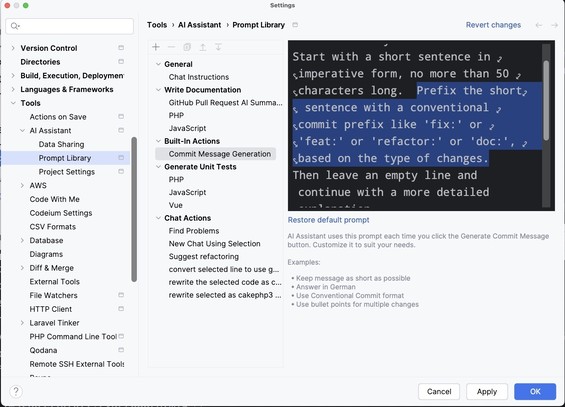Click the move up arrow icon

pyautogui.click(x=203, y=47)
